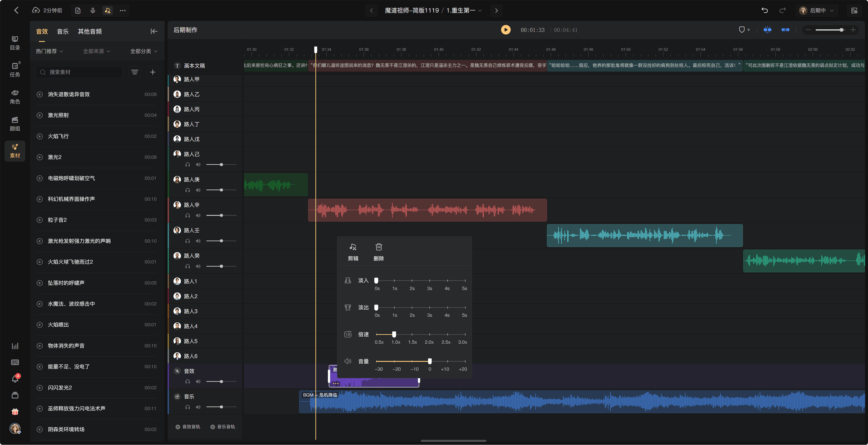Mute the 路人庚 track speaker
868x445 pixels.
tap(198, 190)
